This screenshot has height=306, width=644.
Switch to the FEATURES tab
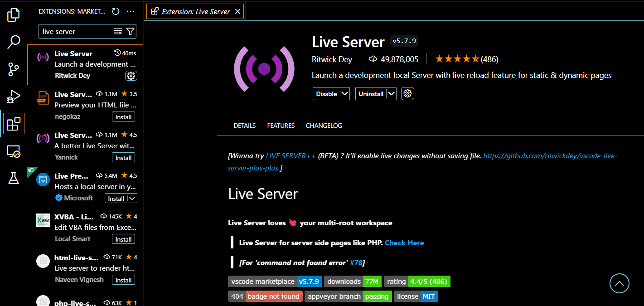point(281,126)
